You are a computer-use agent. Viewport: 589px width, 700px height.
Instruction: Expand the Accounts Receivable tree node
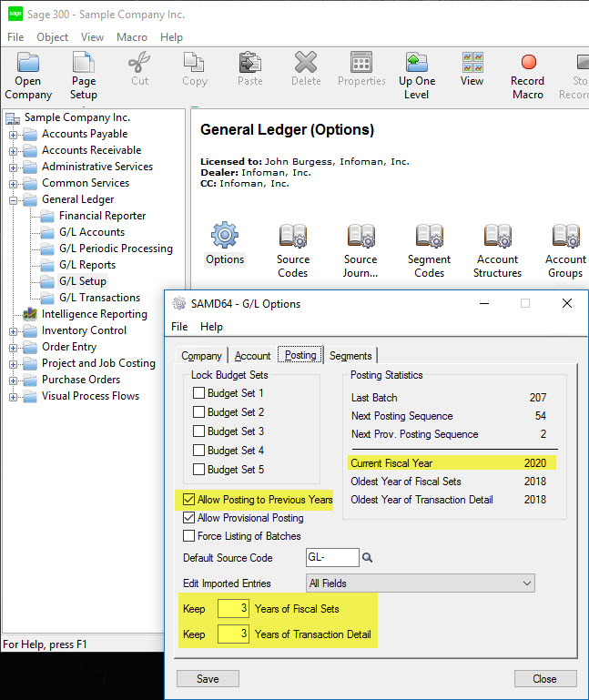[14, 151]
